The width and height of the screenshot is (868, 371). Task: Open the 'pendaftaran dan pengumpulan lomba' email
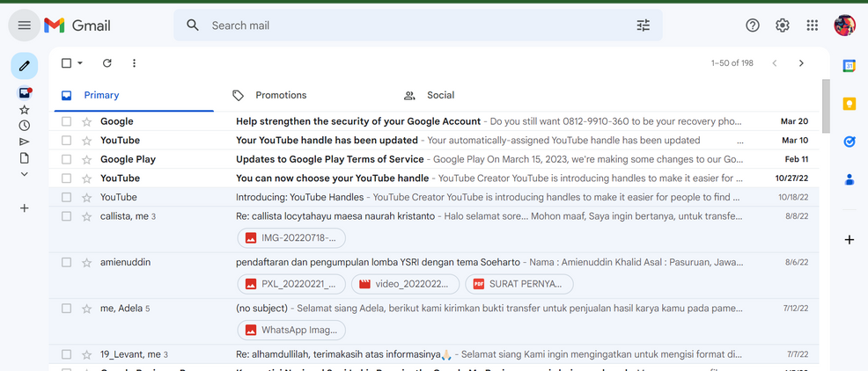click(x=434, y=275)
